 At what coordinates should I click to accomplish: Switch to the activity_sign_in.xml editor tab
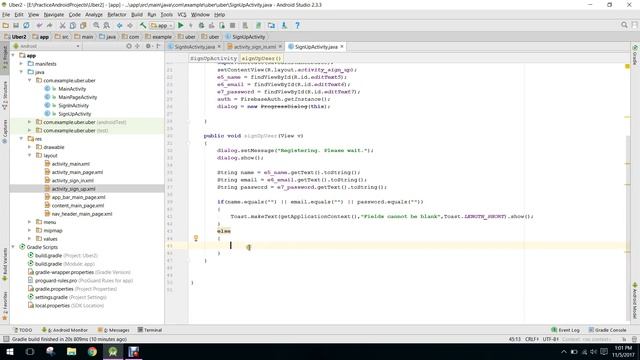click(x=254, y=47)
